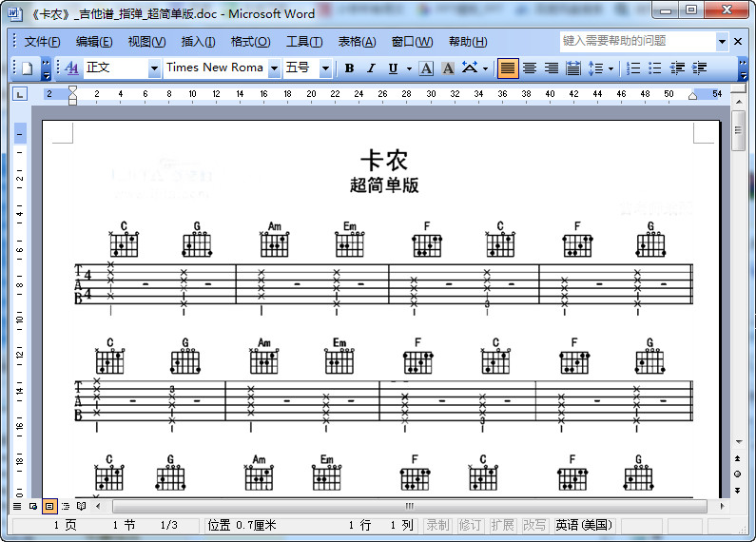Select center alignment button
This screenshot has width=756, height=542.
pyautogui.click(x=530, y=68)
